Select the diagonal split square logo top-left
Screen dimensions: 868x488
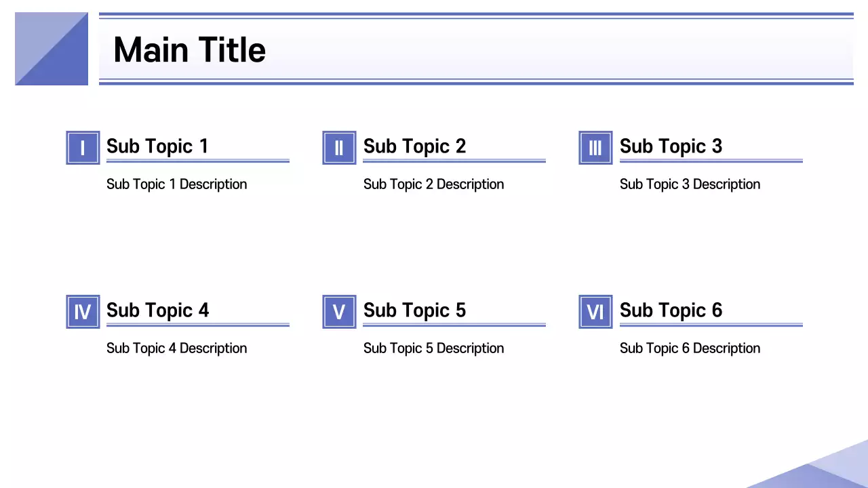point(52,49)
